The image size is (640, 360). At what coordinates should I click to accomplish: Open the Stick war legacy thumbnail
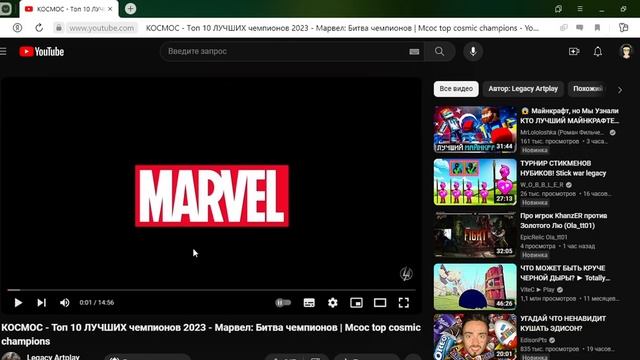coord(475,182)
